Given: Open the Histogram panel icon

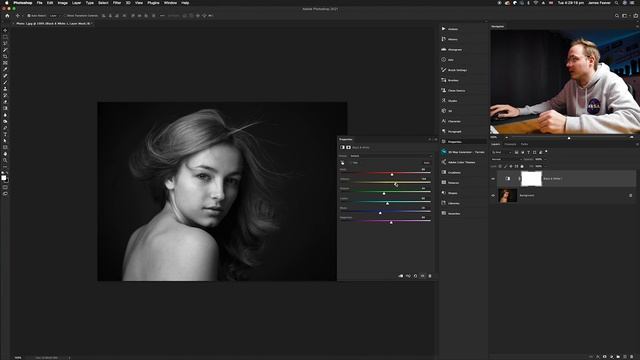Looking at the screenshot, I should (x=444, y=49).
